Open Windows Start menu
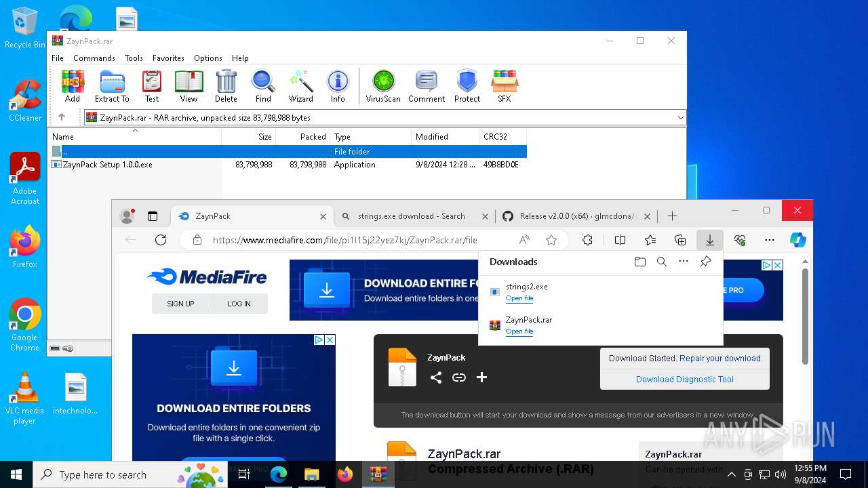Viewport: 868px width, 488px height. coord(16,474)
